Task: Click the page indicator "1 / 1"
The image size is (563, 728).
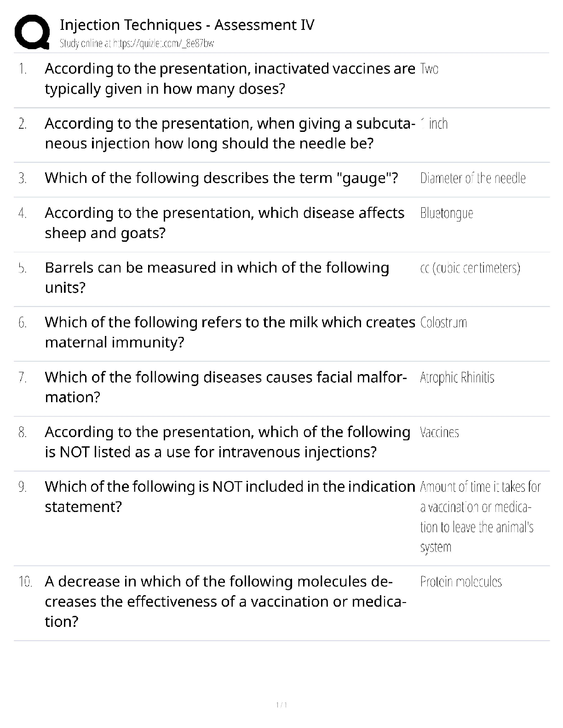Action: [x=281, y=705]
